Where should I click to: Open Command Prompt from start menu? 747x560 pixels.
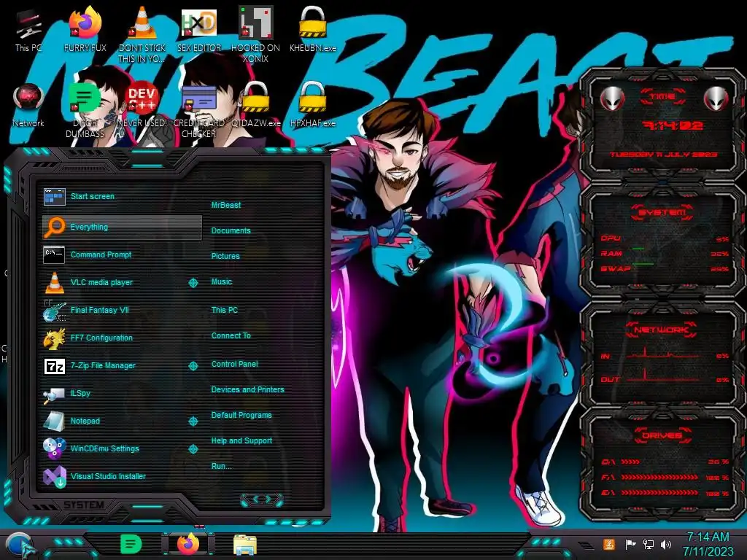click(x=122, y=254)
